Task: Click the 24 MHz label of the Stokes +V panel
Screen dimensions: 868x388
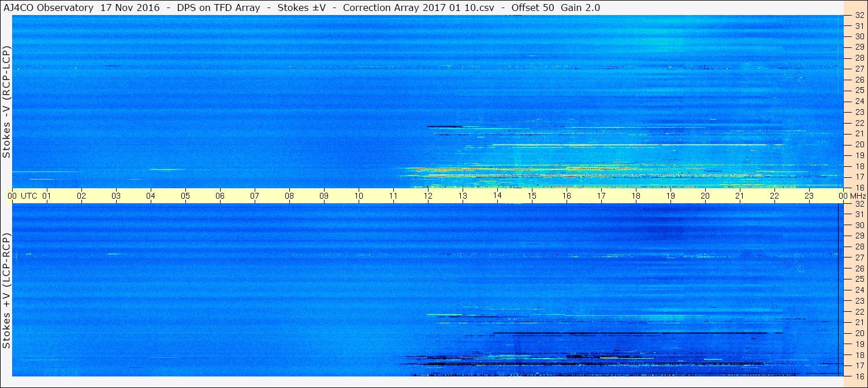Action: point(859,290)
